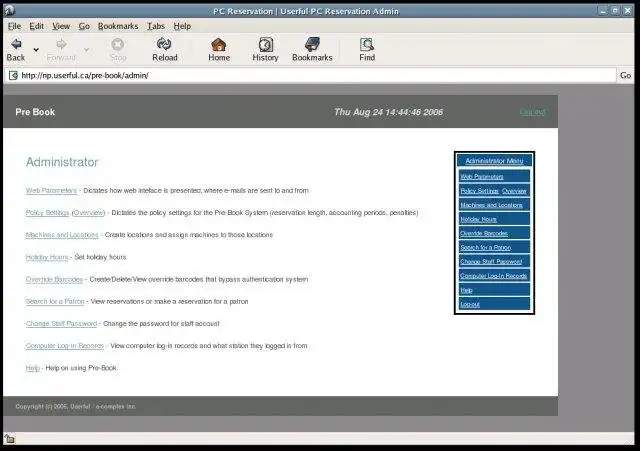Open the Help menu in menu bar
640x451 pixels.
tap(182, 26)
